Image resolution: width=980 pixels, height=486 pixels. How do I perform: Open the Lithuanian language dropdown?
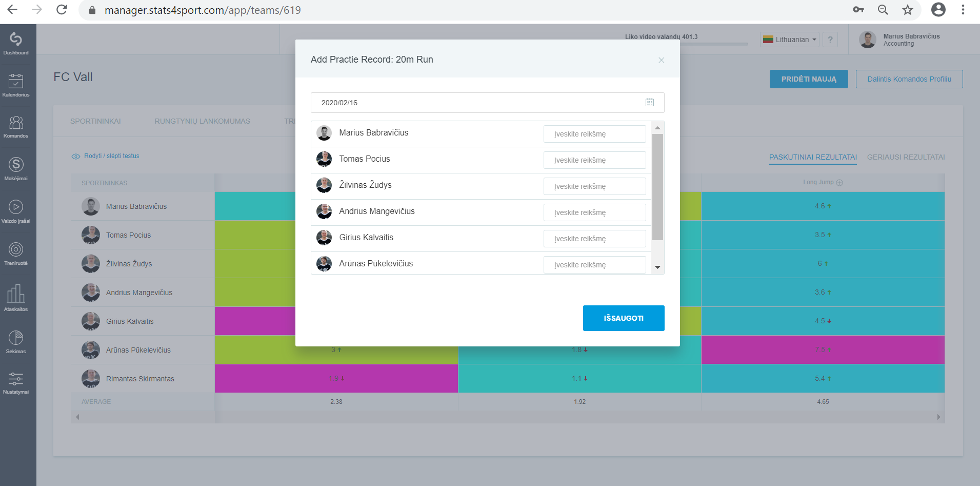point(789,40)
